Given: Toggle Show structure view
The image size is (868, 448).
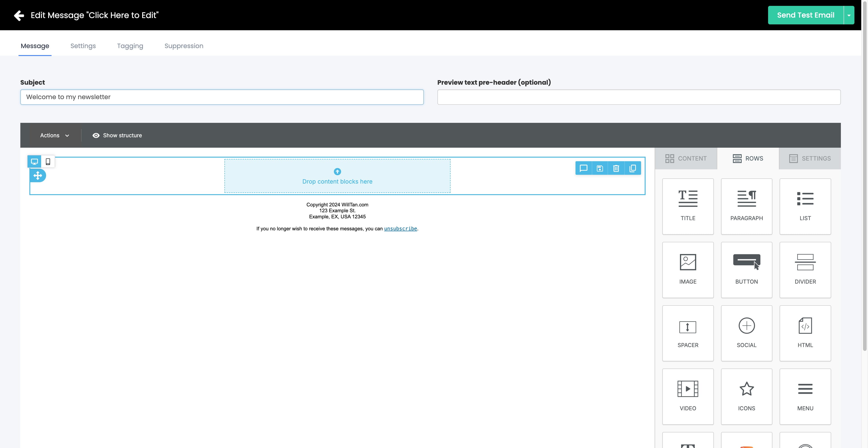Looking at the screenshot, I should click(x=117, y=135).
